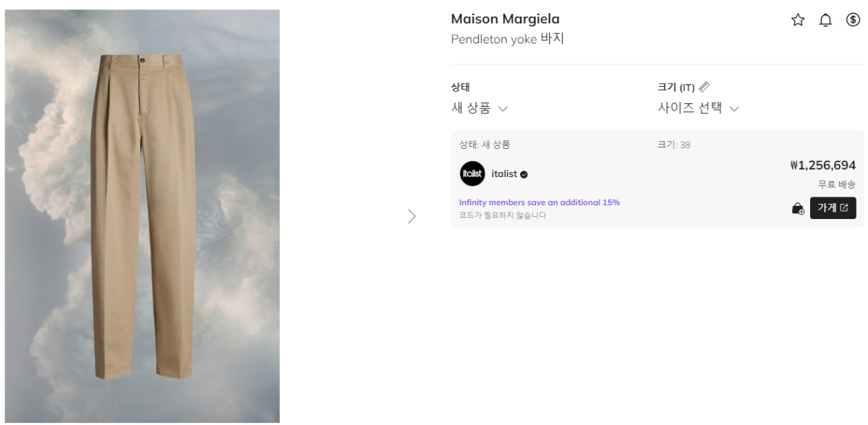Click the shopping bag plus icon
Image resolution: width=868 pixels, height=425 pixels.
[x=798, y=209]
